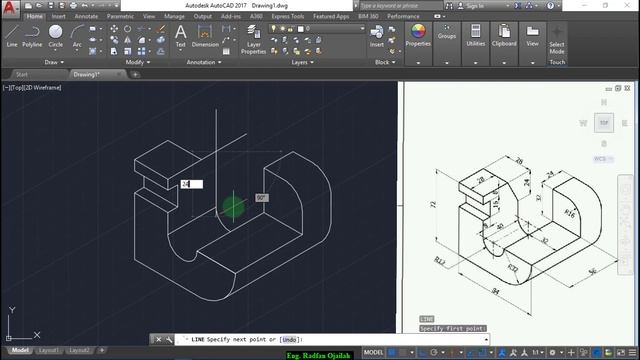Add a new layout with plus button
This screenshot has height=360, width=640.
coord(102,350)
